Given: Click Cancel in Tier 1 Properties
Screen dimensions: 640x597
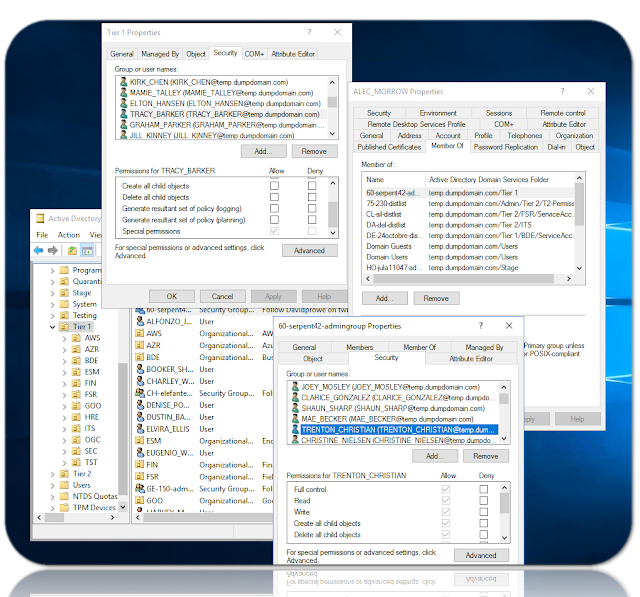Looking at the screenshot, I should tap(222, 296).
